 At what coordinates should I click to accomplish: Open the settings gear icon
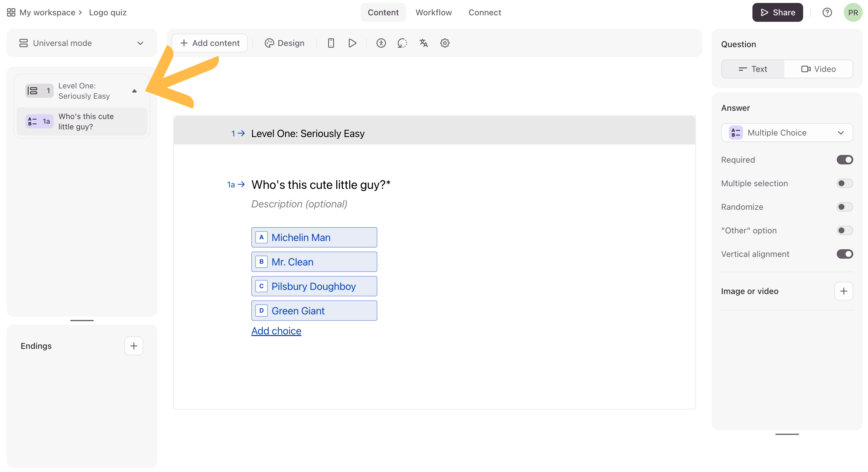(x=445, y=43)
